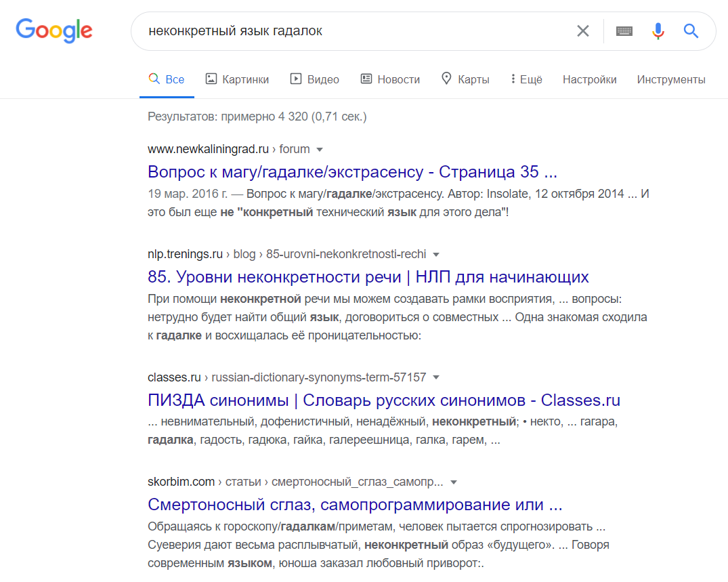Click the three-dot icon beside Ещё
Screen dimensions: 728x582
513,79
